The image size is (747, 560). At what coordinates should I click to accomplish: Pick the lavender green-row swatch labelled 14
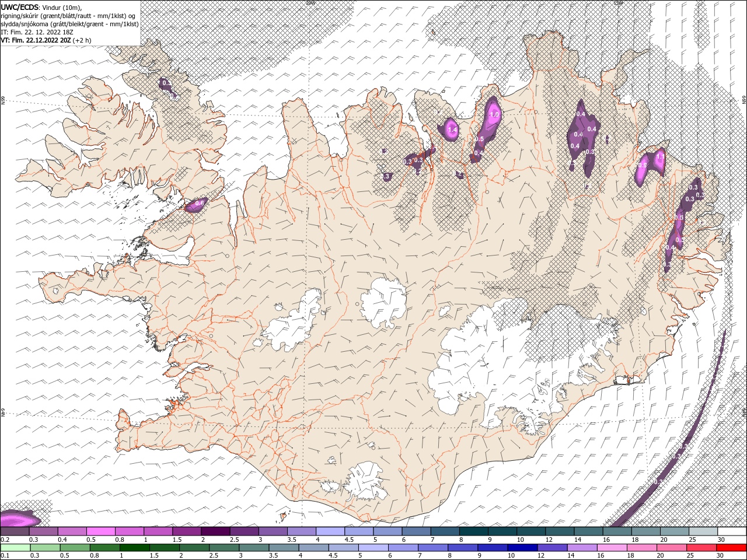click(581, 548)
